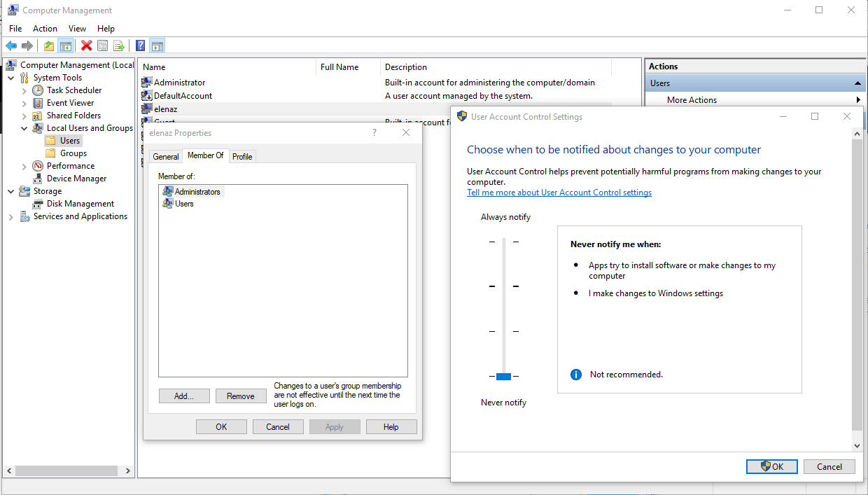The height and width of the screenshot is (495, 868).
Task: Select the Performance icon in the tree
Action: click(x=38, y=166)
